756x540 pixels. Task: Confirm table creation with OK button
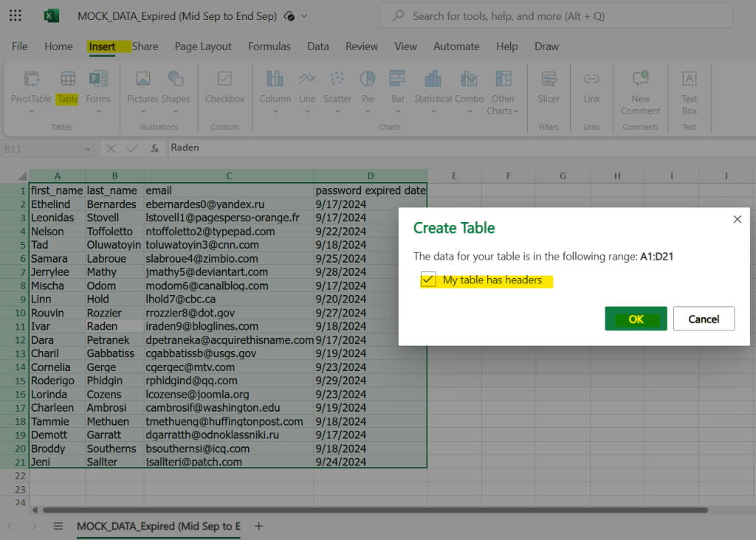click(x=636, y=319)
